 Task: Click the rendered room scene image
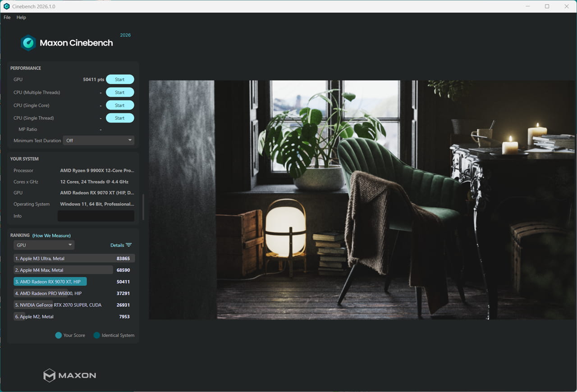(x=362, y=200)
